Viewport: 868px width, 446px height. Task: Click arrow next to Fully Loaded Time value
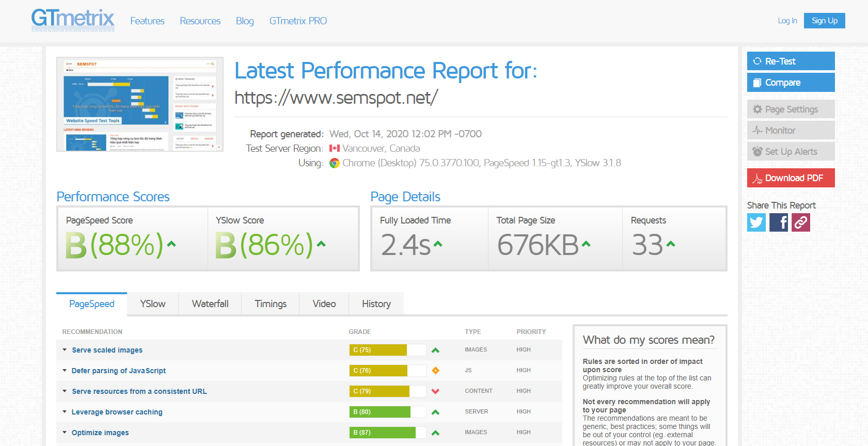click(438, 244)
